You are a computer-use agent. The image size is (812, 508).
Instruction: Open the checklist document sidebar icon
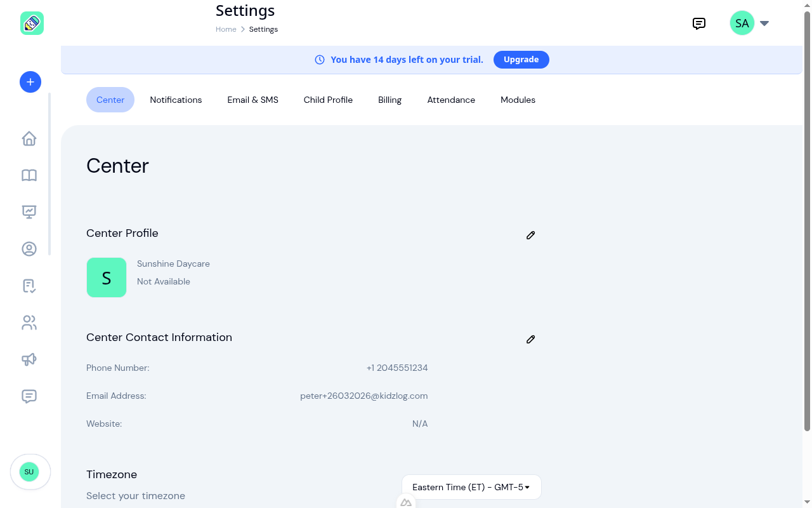point(29,286)
